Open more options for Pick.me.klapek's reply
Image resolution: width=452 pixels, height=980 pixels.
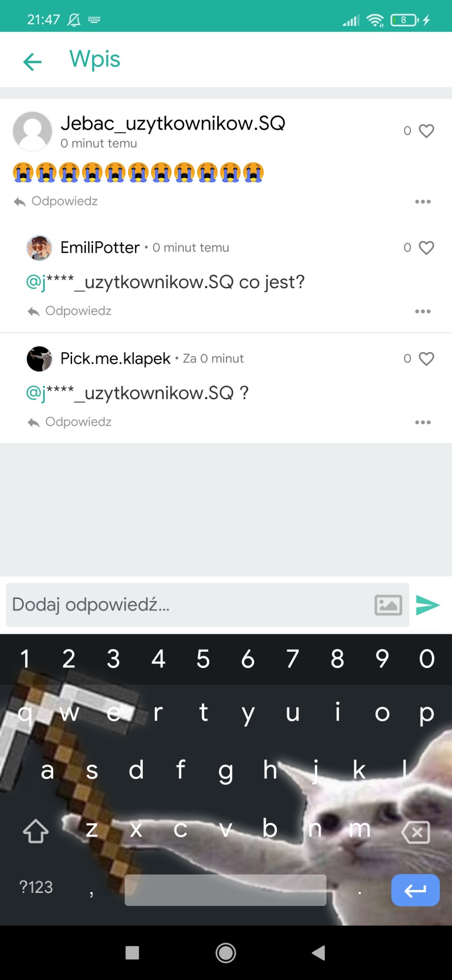[423, 422]
